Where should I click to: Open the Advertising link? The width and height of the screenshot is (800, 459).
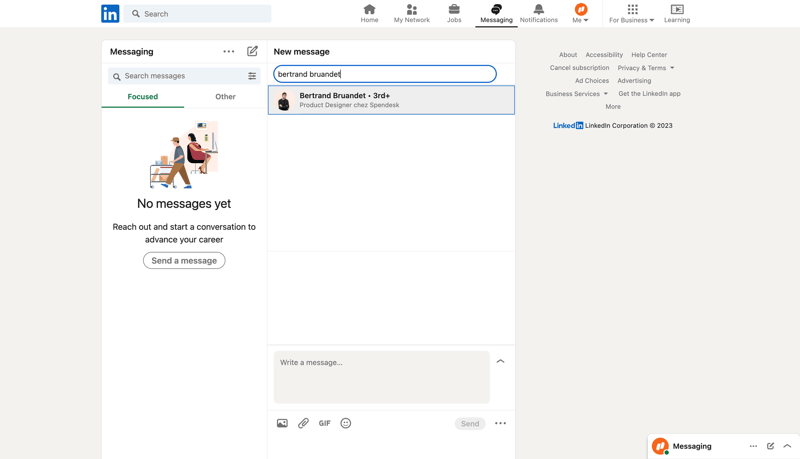634,81
